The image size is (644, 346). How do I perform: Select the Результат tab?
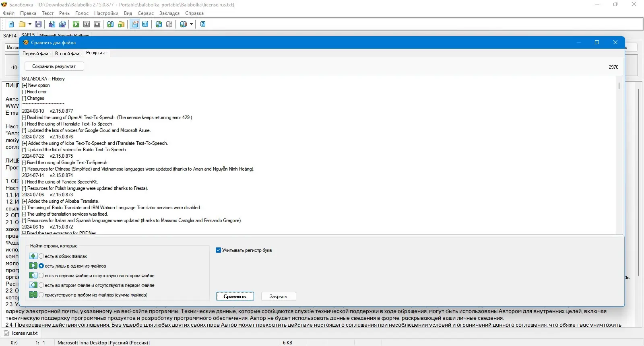coord(97,53)
